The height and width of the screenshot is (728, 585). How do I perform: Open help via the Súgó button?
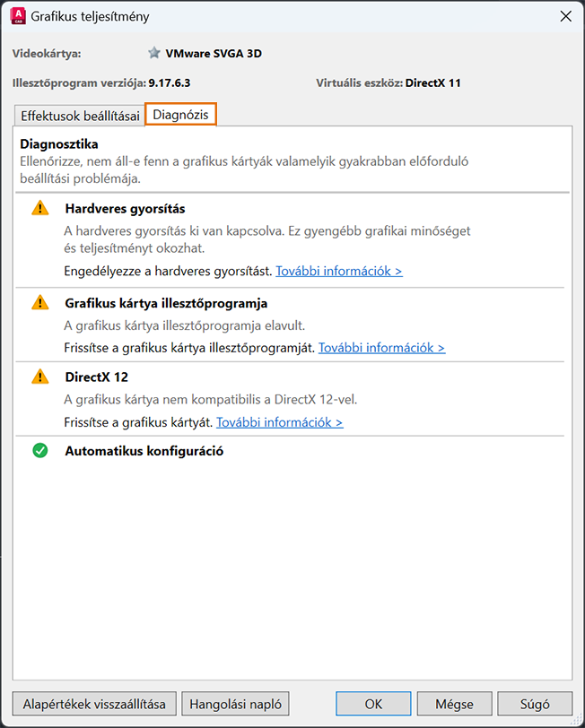[535, 704]
